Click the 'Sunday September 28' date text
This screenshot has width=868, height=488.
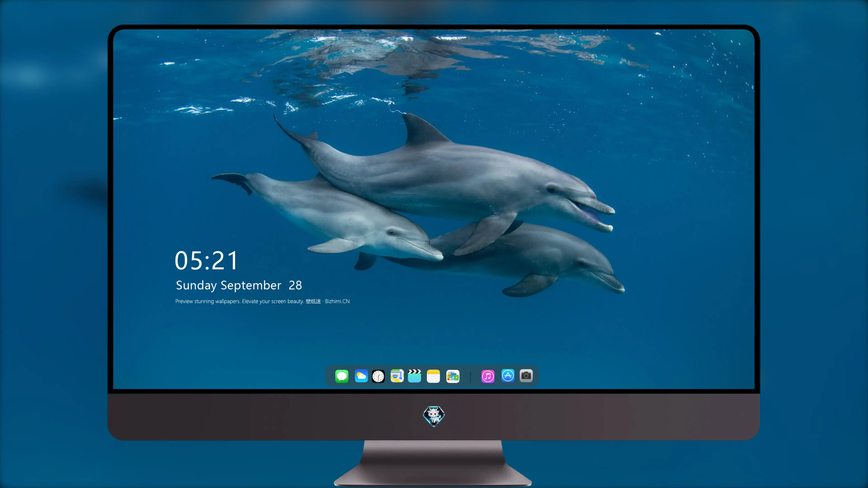239,285
